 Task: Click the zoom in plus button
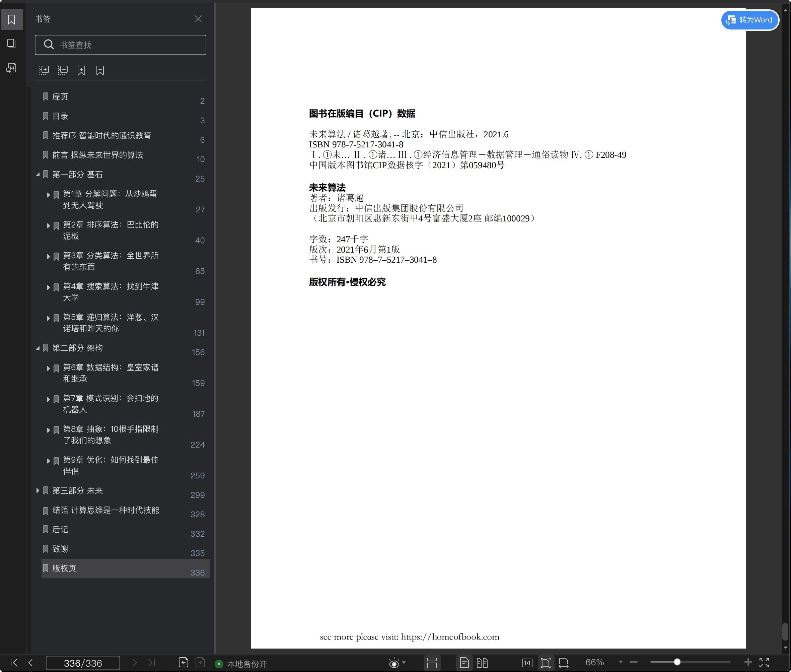748,663
